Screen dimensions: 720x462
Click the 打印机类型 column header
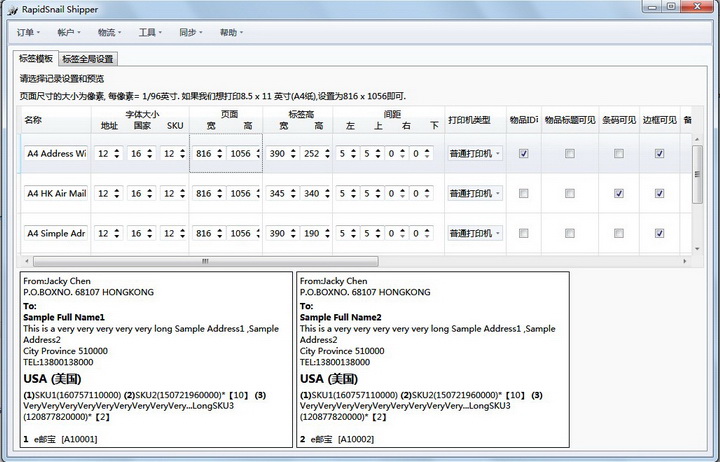click(x=468, y=120)
